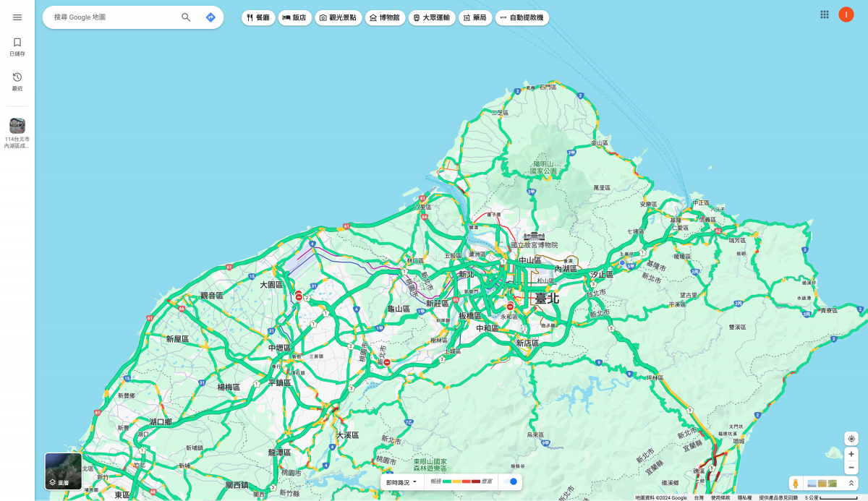This screenshot has height=501, width=868.
Task: Click the 板橋區 district label
Action: pyautogui.click(x=470, y=316)
